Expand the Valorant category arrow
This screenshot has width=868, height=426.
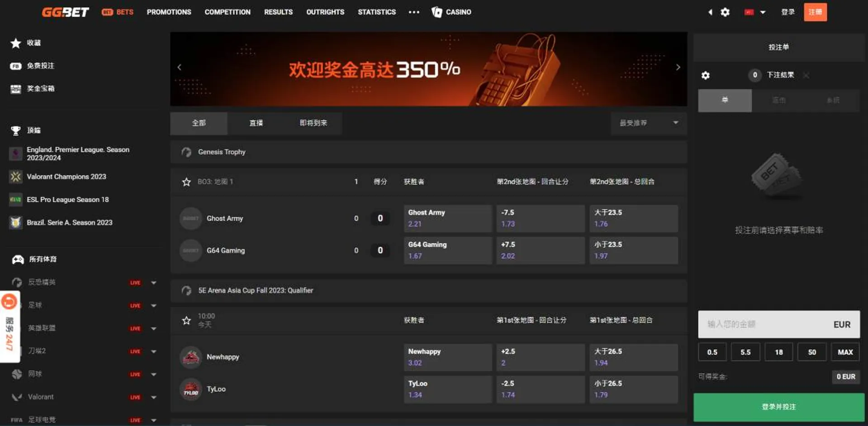154,398
